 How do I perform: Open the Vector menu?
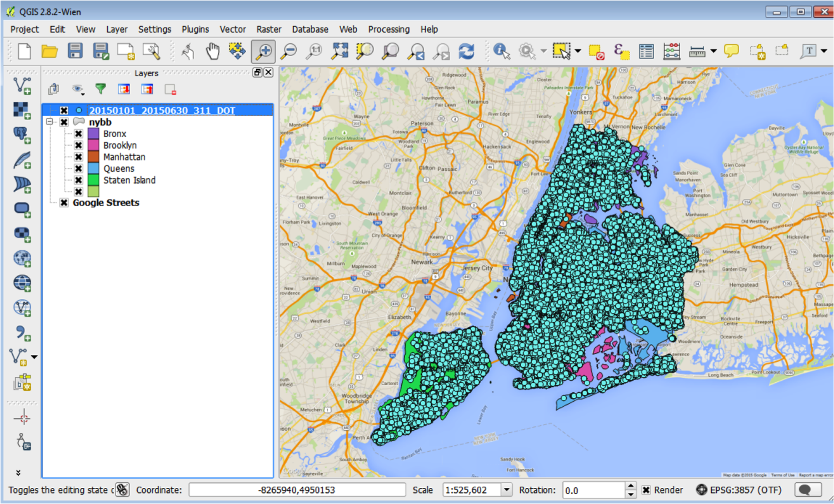(x=232, y=29)
